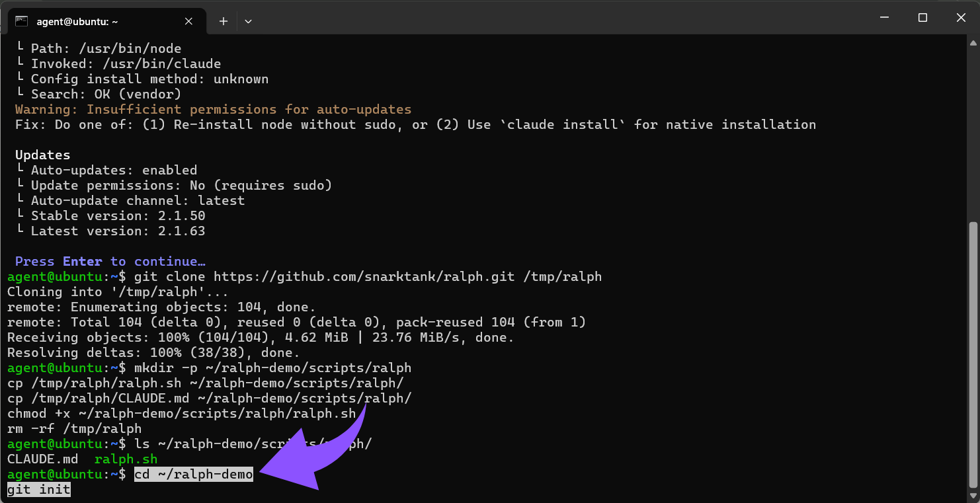Open a new terminal tab with the plus icon

point(223,20)
